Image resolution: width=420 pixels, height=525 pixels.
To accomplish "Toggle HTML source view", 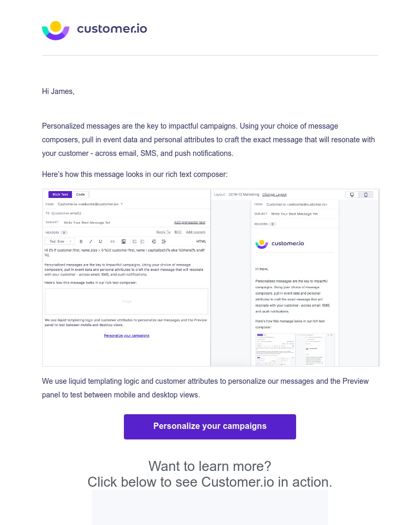I will [x=200, y=241].
